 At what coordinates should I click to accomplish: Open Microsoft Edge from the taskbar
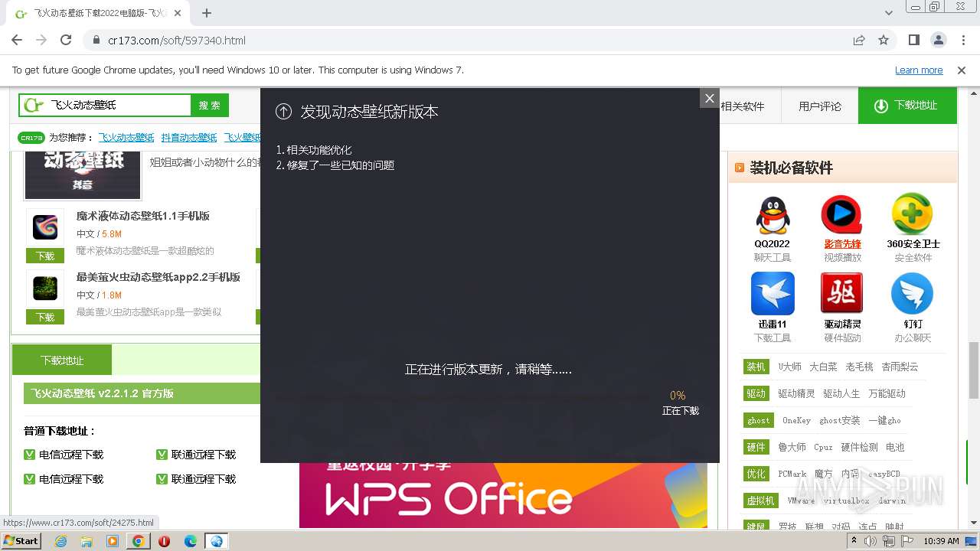191,541
